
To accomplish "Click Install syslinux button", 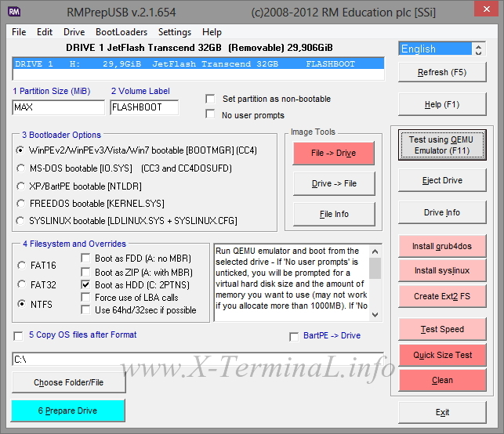I will tap(442, 270).
